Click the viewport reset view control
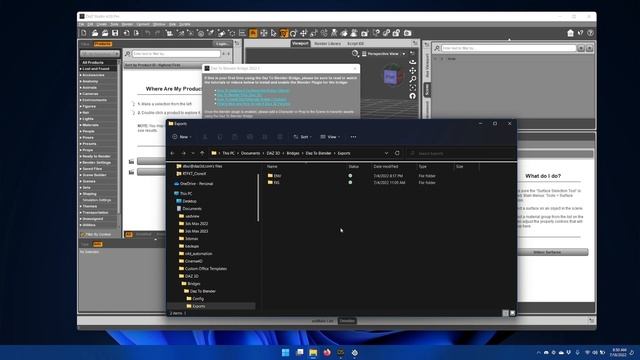This screenshot has width=640, height=360. tap(413, 96)
